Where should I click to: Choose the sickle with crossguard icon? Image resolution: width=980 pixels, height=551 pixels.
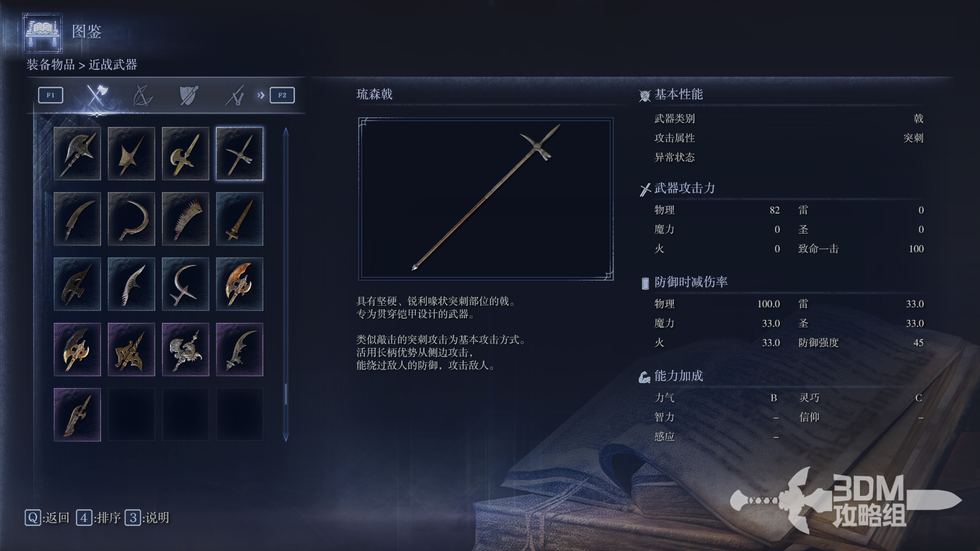[185, 284]
